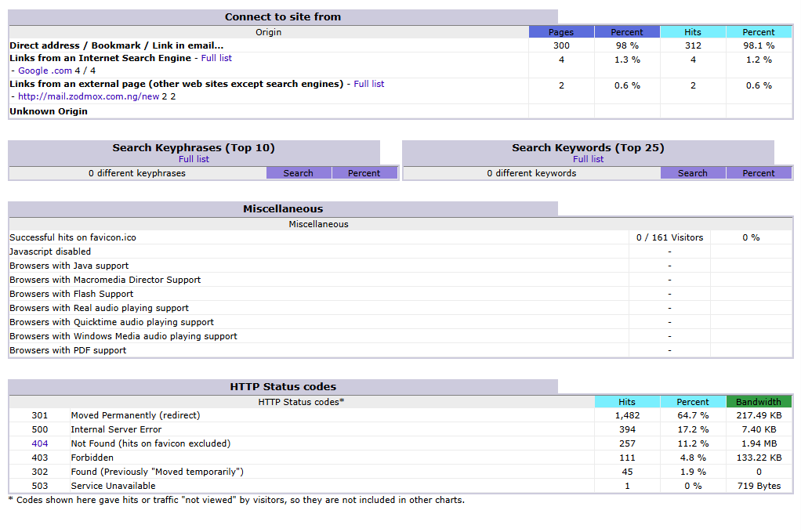Click Direct address / Bookmark origin row
The image size is (801, 532).
click(116, 45)
